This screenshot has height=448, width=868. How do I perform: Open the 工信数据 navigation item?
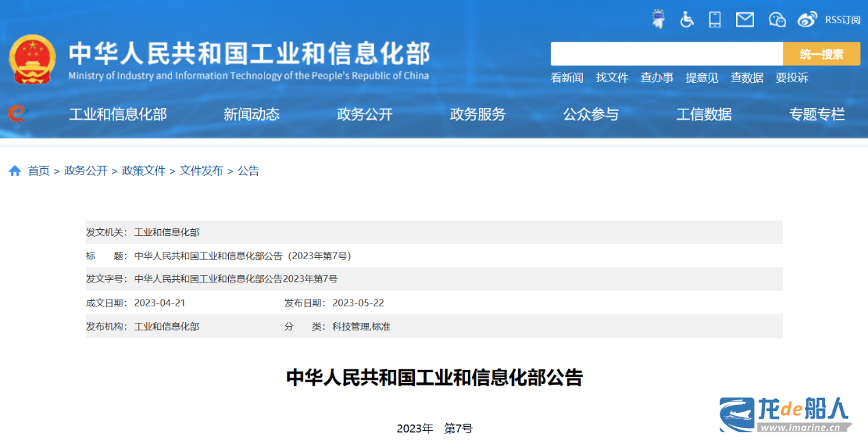(x=704, y=114)
